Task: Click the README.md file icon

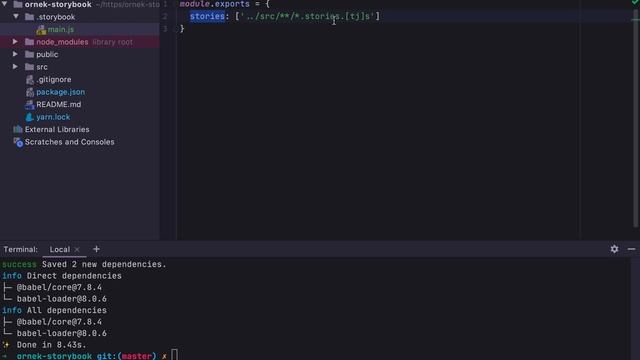Action: coord(29,105)
